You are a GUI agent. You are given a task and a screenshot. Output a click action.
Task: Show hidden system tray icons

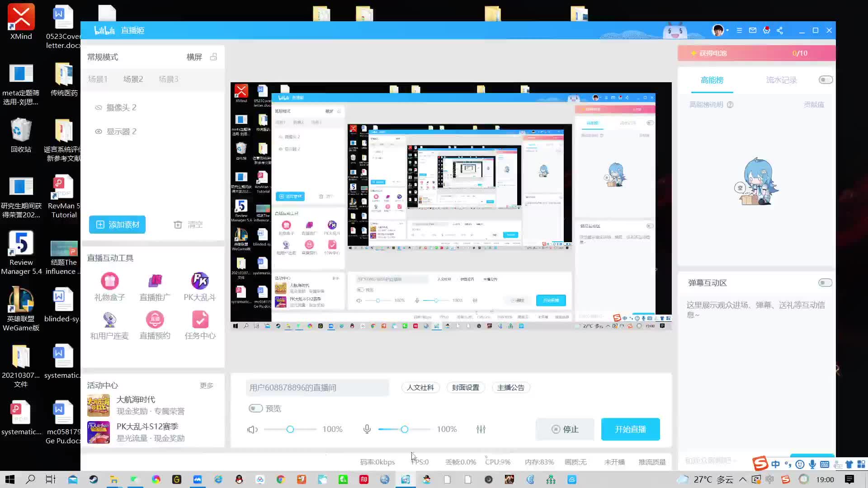click(x=743, y=479)
